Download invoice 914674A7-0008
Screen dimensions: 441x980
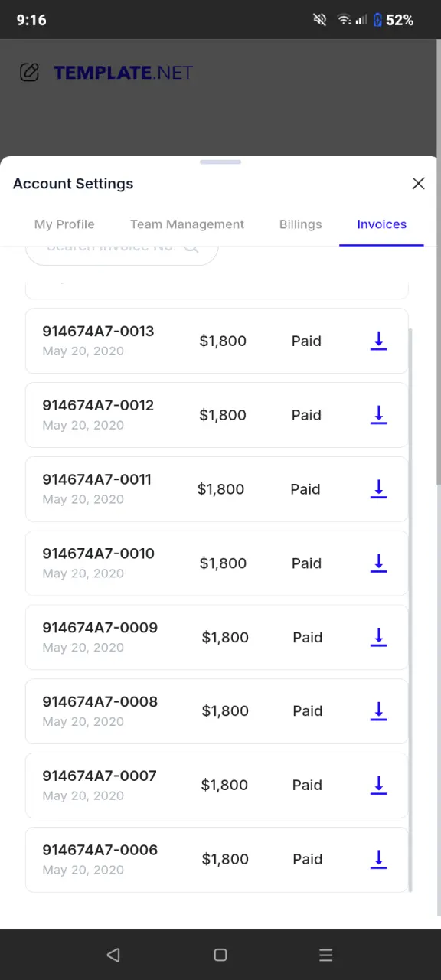coord(378,711)
